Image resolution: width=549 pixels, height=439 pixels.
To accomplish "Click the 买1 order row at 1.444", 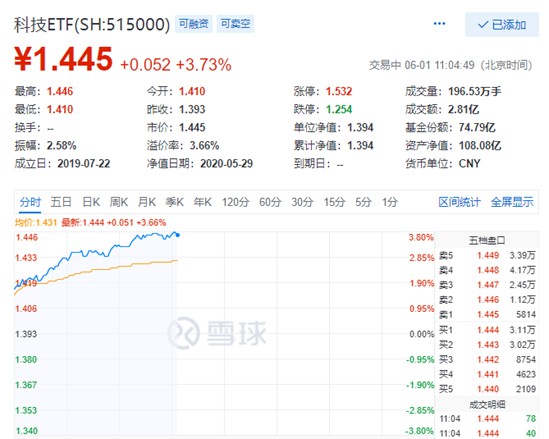I will click(x=487, y=330).
